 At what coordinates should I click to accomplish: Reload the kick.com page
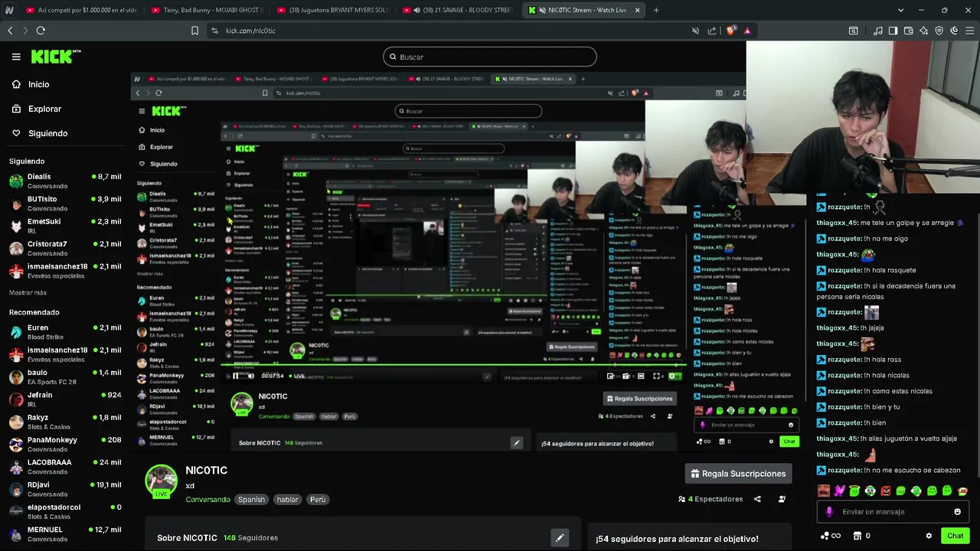pos(41,31)
